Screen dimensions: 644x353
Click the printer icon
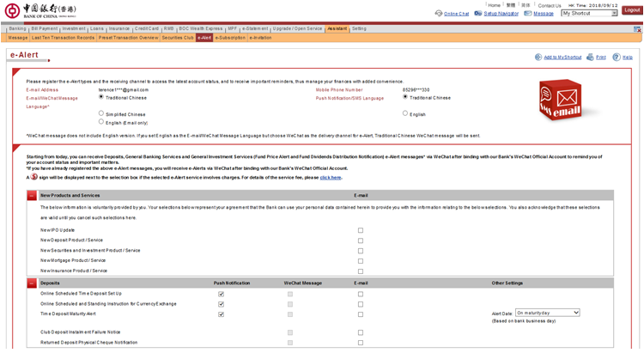click(x=590, y=58)
